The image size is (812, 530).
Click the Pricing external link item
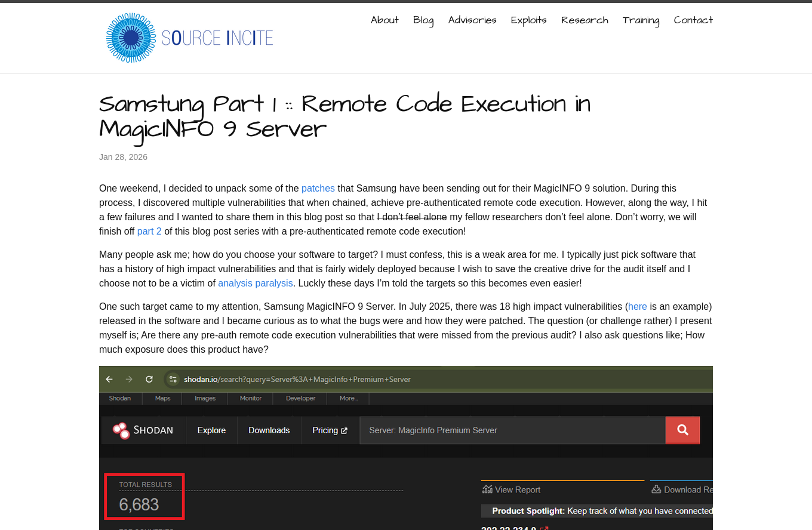coord(330,430)
